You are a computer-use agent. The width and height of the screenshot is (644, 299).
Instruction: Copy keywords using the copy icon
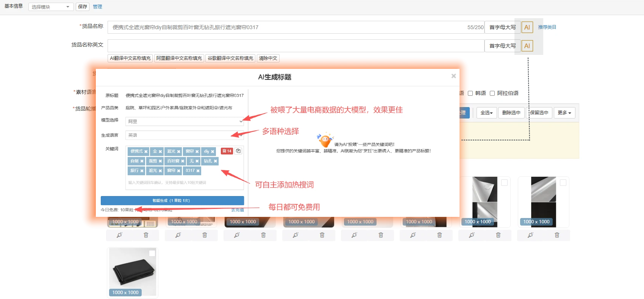click(x=238, y=151)
